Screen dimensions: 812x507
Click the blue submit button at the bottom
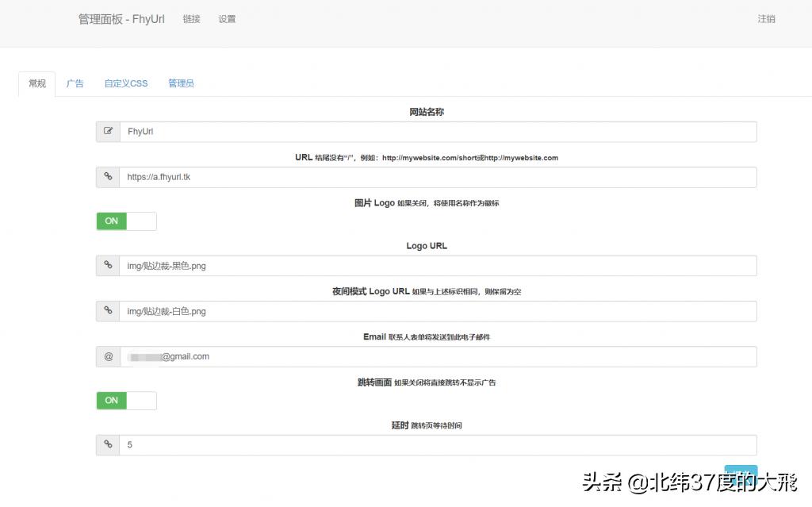tap(741, 471)
